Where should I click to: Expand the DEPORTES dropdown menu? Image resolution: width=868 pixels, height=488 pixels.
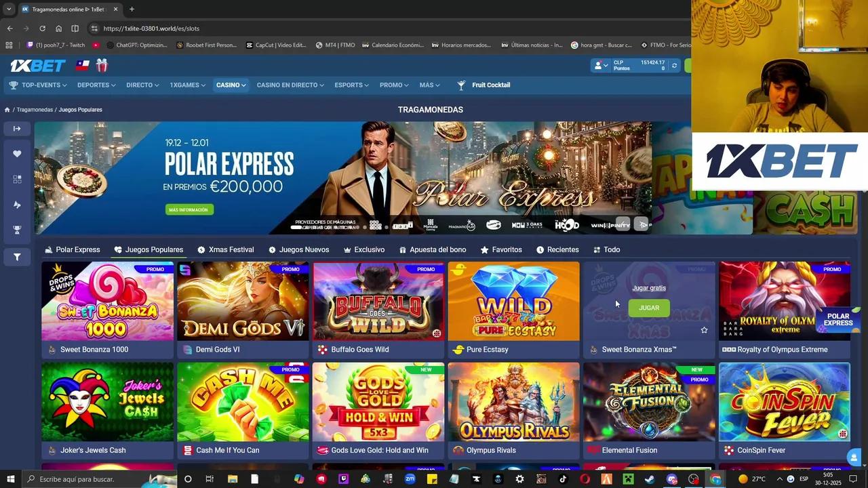96,85
